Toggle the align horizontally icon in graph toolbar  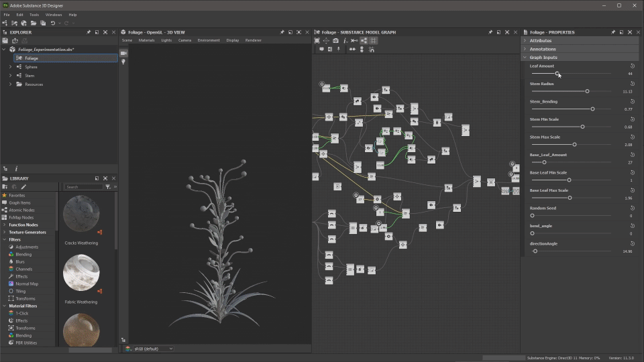(x=352, y=49)
